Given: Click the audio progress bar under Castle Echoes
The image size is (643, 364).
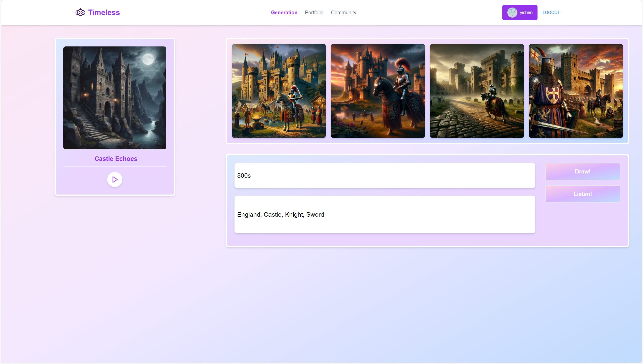Looking at the screenshot, I should 115,166.
